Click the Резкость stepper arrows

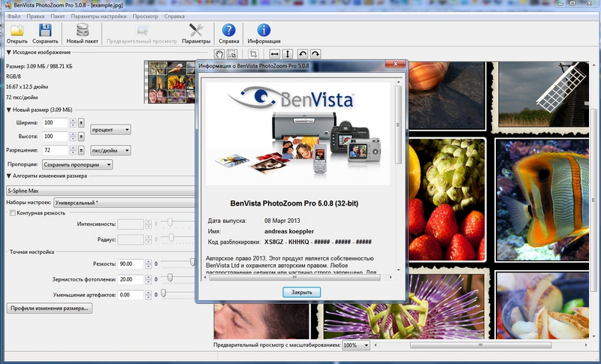coord(148,263)
